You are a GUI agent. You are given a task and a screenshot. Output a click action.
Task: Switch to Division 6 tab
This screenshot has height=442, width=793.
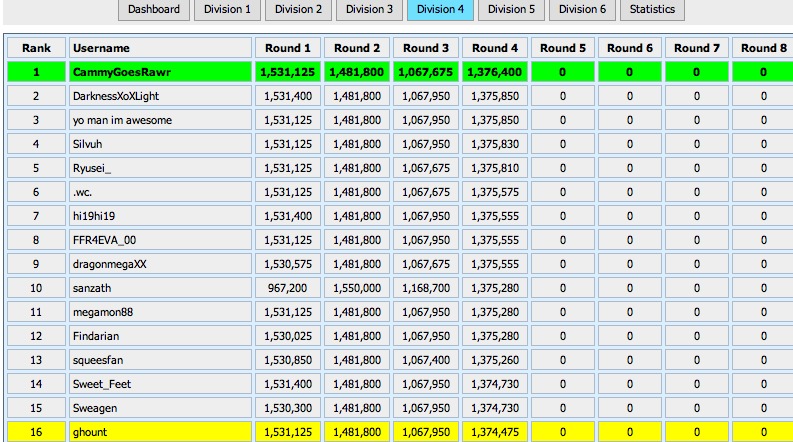582,10
